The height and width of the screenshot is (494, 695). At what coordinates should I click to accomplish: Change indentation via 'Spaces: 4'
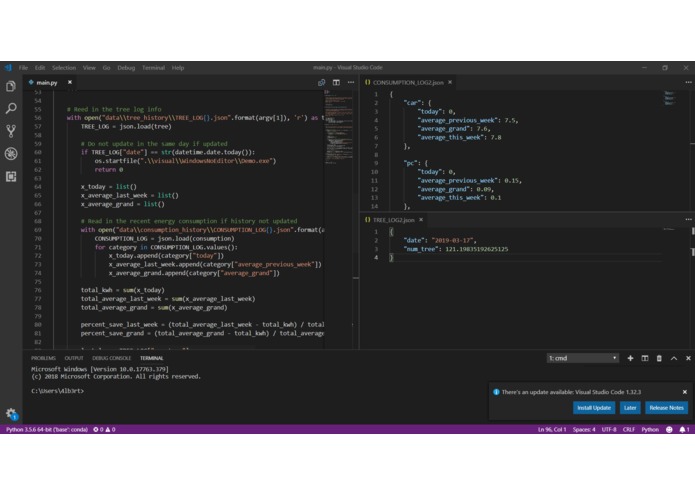coord(584,429)
